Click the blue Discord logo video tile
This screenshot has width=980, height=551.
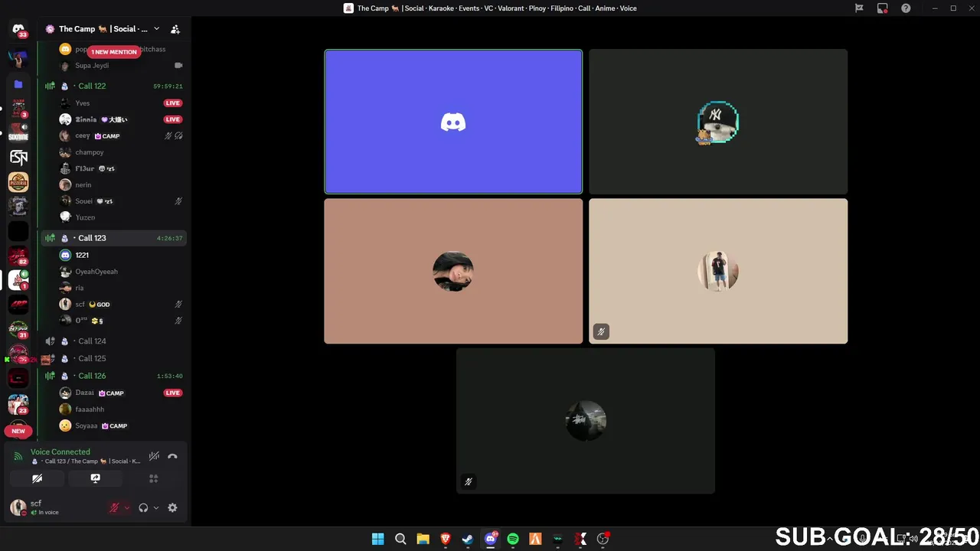453,122
